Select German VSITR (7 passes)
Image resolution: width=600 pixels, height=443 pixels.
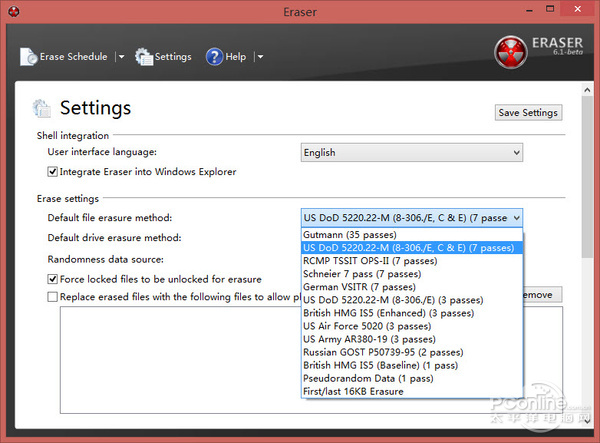[412, 287]
